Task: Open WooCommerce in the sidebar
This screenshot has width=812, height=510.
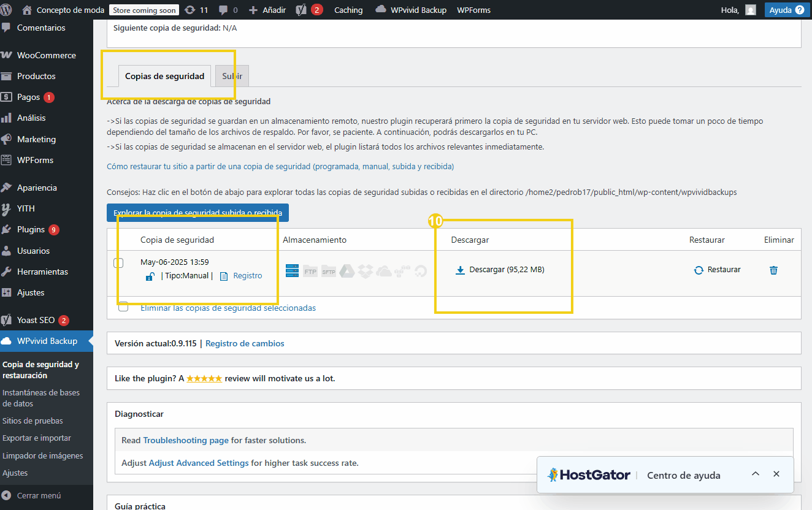Action: coord(47,55)
